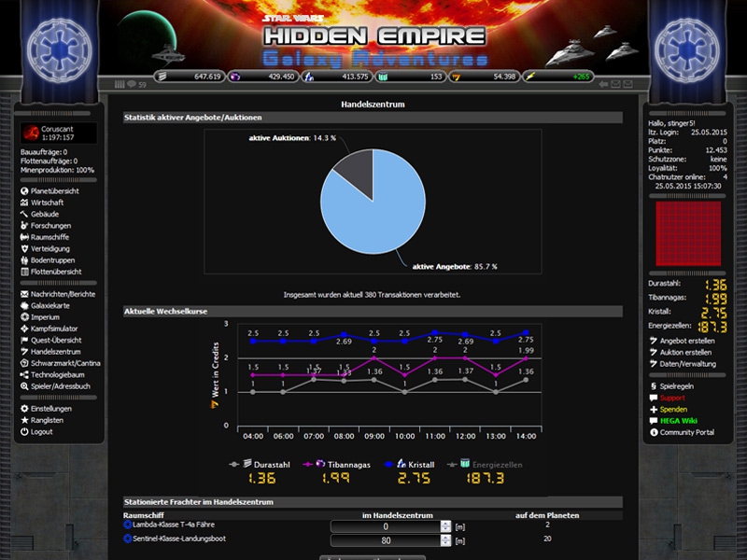The height and width of the screenshot is (560, 747).
Task: Decrease the Sentinel-Klasse count with down arrow
Action: [x=445, y=543]
